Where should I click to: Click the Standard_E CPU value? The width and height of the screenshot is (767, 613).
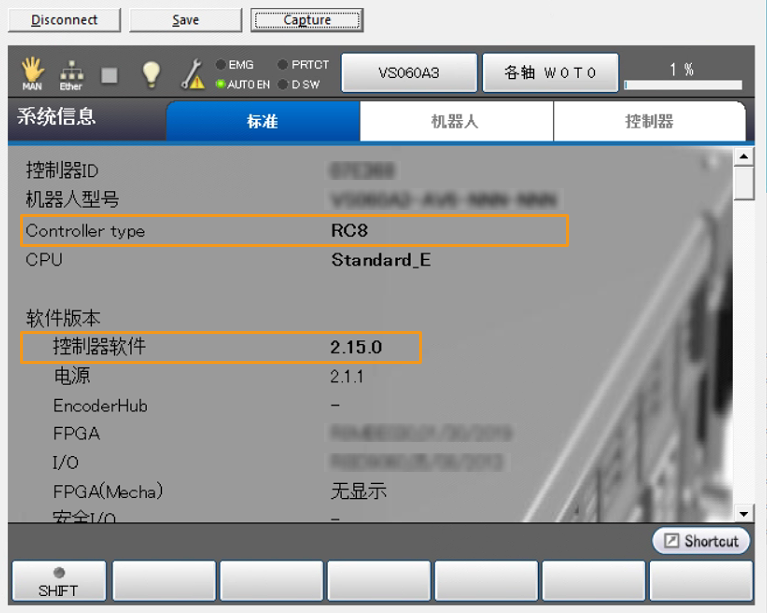coord(381,260)
